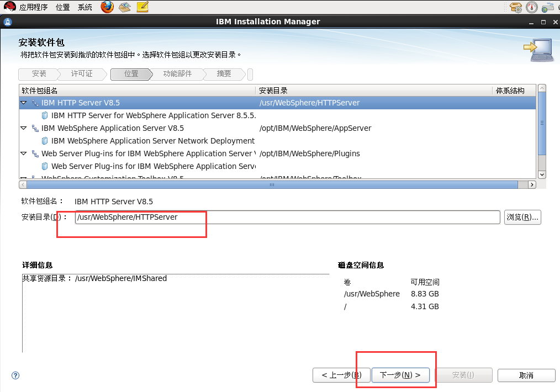The image size is (560, 392).
Task: Collapse IBM WebSphere Application Server V8.5 group
Action: click(x=24, y=128)
